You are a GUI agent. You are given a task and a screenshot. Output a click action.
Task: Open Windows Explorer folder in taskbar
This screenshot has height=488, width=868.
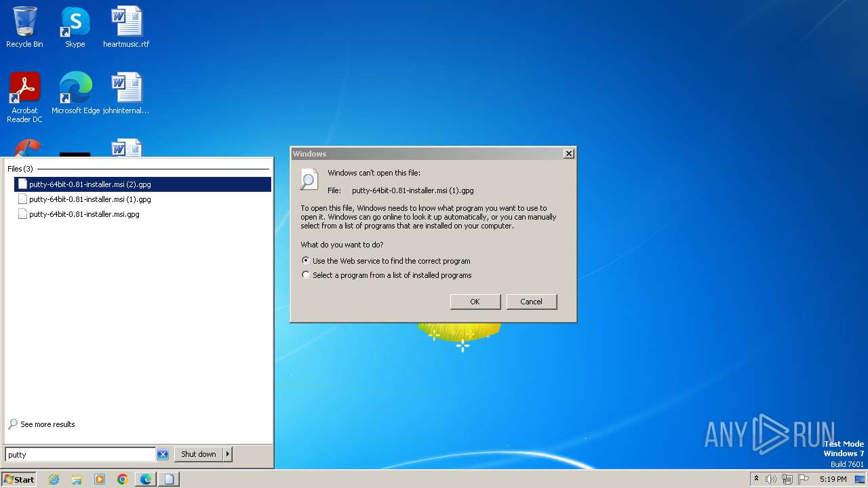[x=77, y=479]
